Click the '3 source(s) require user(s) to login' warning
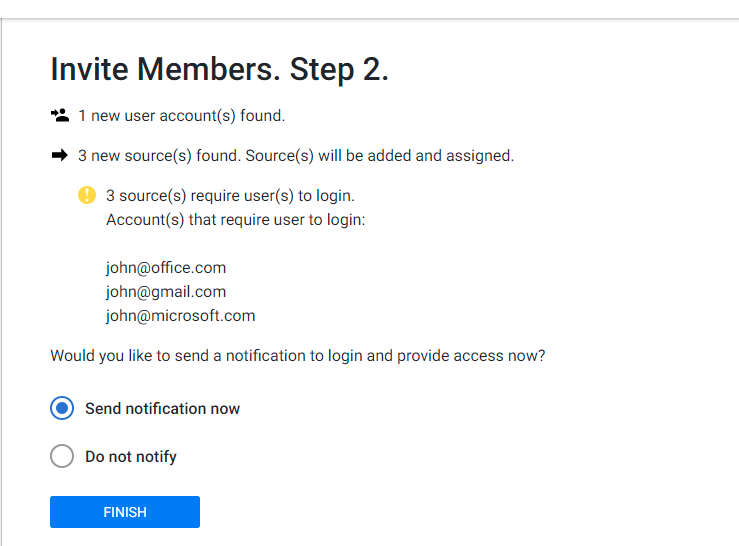739x546 pixels. tap(230, 196)
